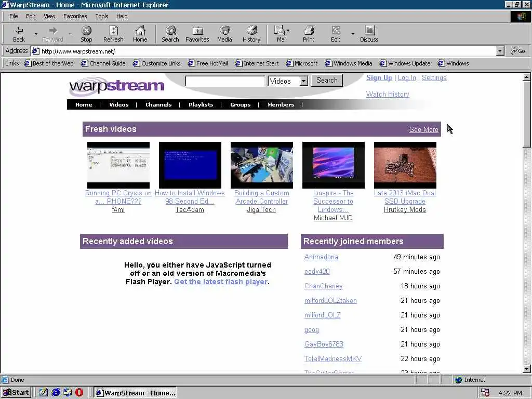
Task: Open the File menu
Action: click(x=14, y=16)
